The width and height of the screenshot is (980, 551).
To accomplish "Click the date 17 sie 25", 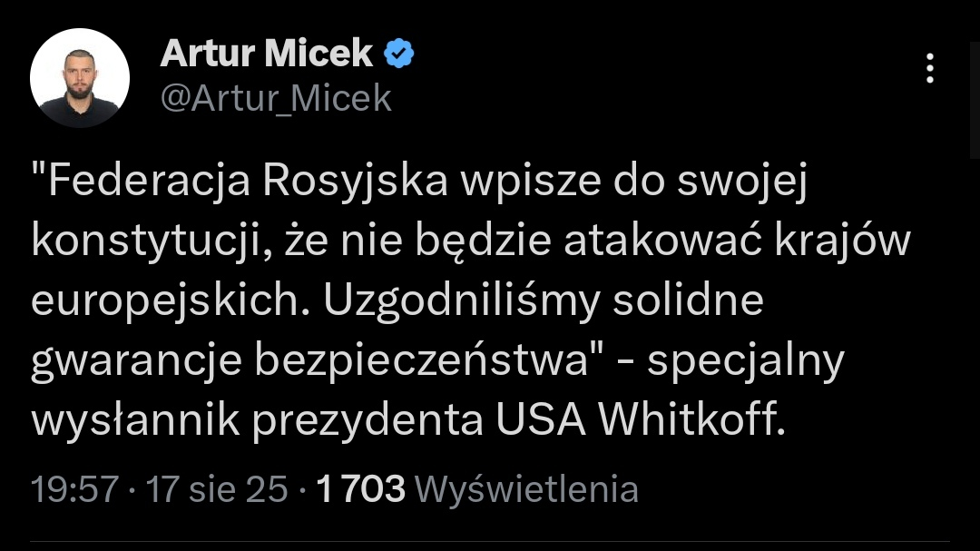I will coord(217,490).
